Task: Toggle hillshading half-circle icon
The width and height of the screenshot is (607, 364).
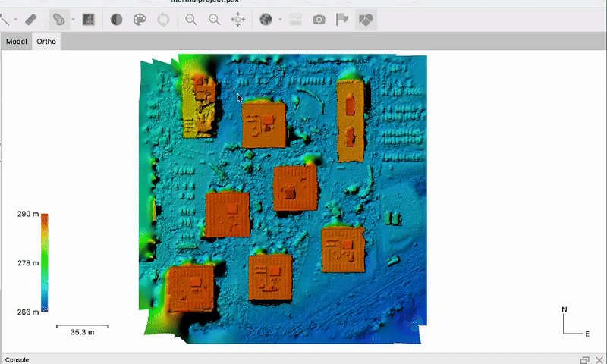Action: [117, 19]
